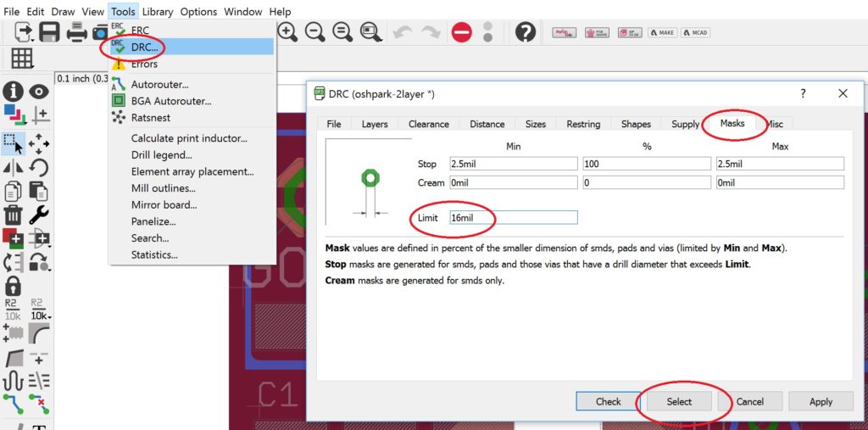Select the Copy tool
868x430 pixels.
(14, 191)
